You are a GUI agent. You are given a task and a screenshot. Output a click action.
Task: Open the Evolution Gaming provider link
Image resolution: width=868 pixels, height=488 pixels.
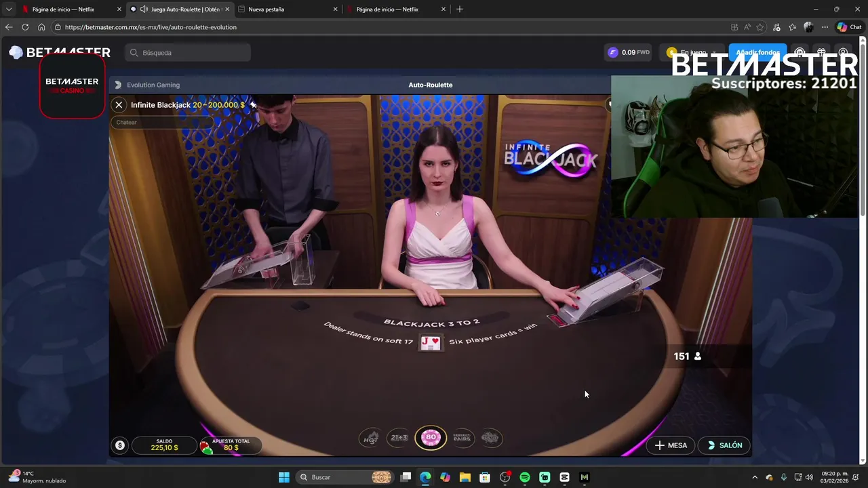click(x=147, y=85)
